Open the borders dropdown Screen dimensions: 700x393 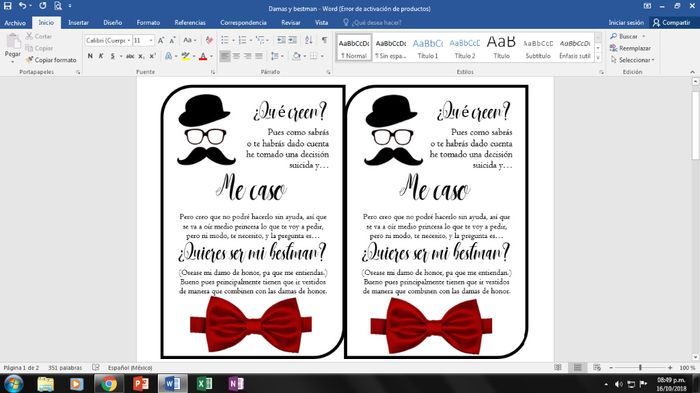[x=322, y=56]
